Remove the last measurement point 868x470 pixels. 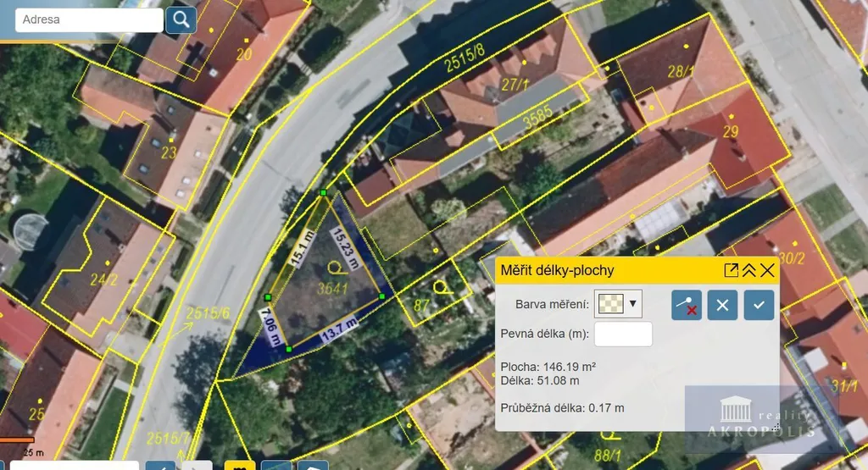click(687, 305)
